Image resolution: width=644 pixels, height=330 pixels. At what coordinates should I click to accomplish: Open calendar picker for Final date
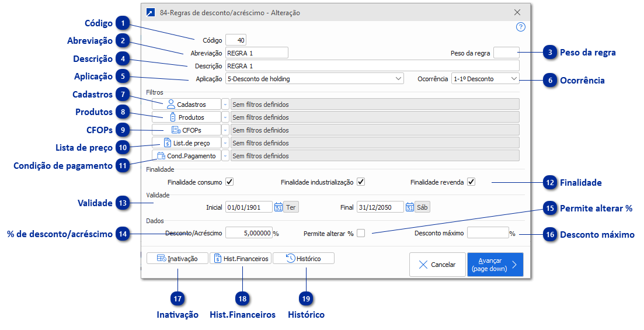tap(410, 207)
